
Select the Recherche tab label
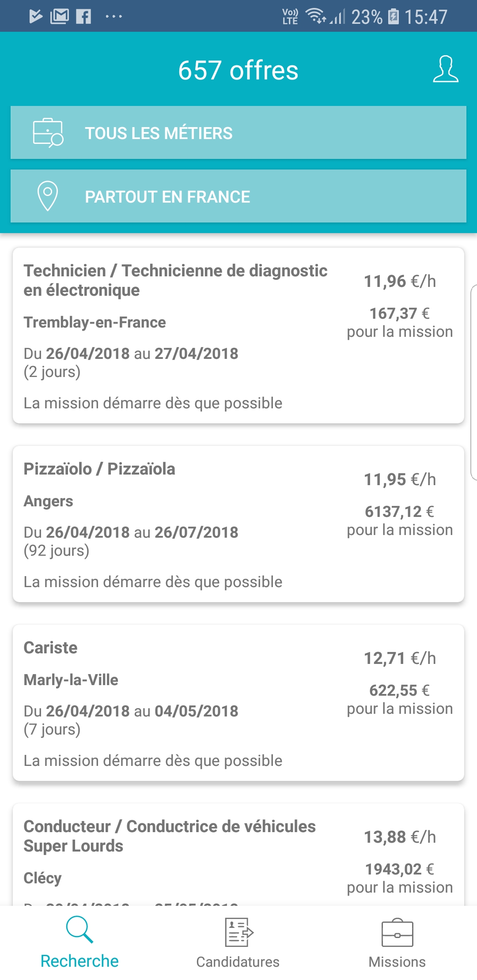[79, 961]
